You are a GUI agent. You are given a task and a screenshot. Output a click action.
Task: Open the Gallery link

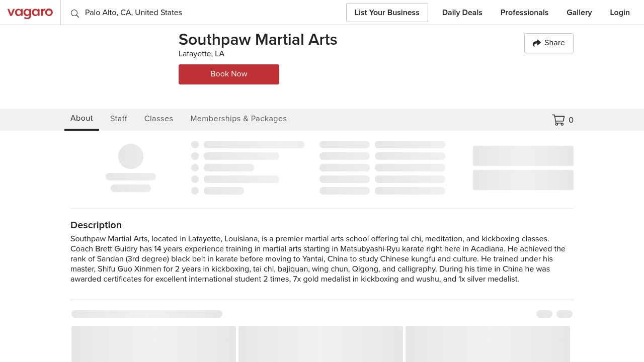click(579, 13)
